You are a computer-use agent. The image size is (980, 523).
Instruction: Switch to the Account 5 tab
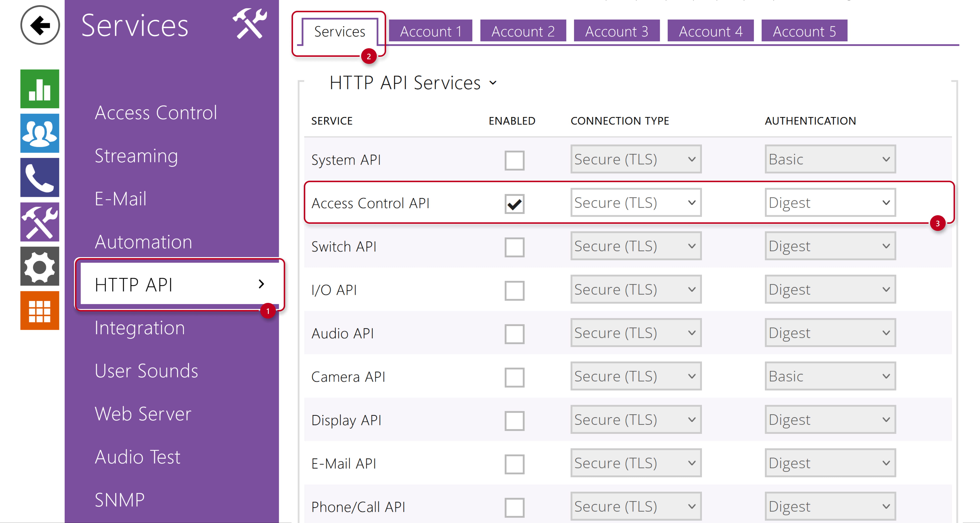click(x=804, y=31)
